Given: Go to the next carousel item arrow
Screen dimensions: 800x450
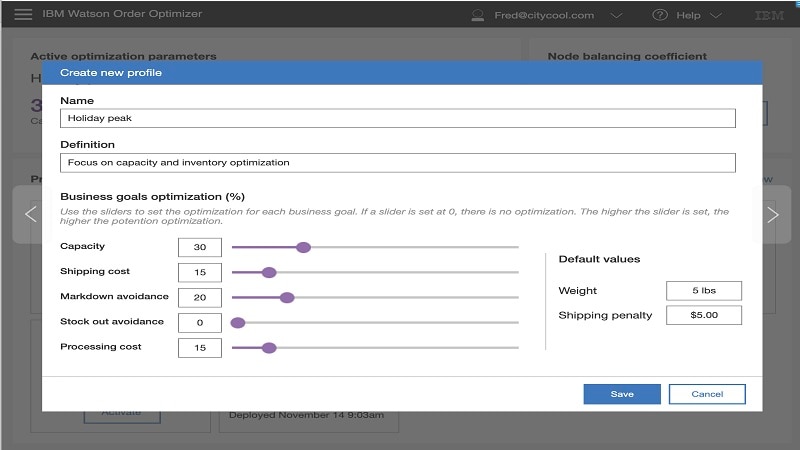Looking at the screenshot, I should point(772,214).
